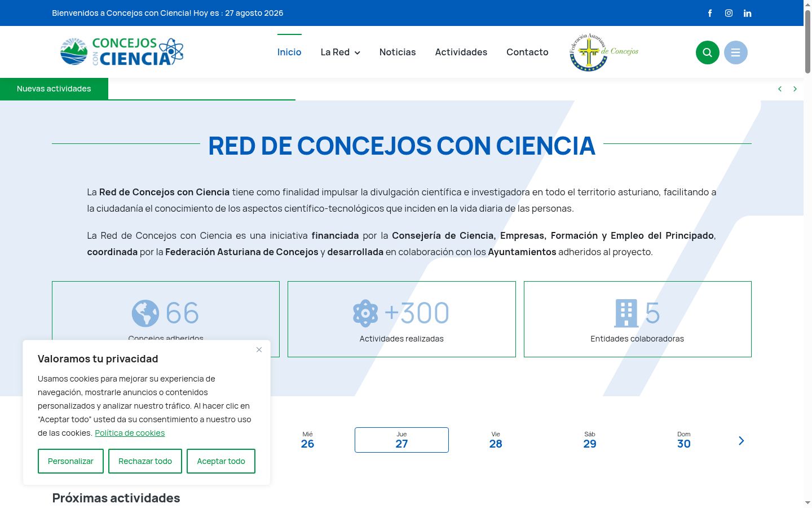This screenshot has height=508, width=812.
Task: Select Thursday 27 in the calendar
Action: point(401,440)
